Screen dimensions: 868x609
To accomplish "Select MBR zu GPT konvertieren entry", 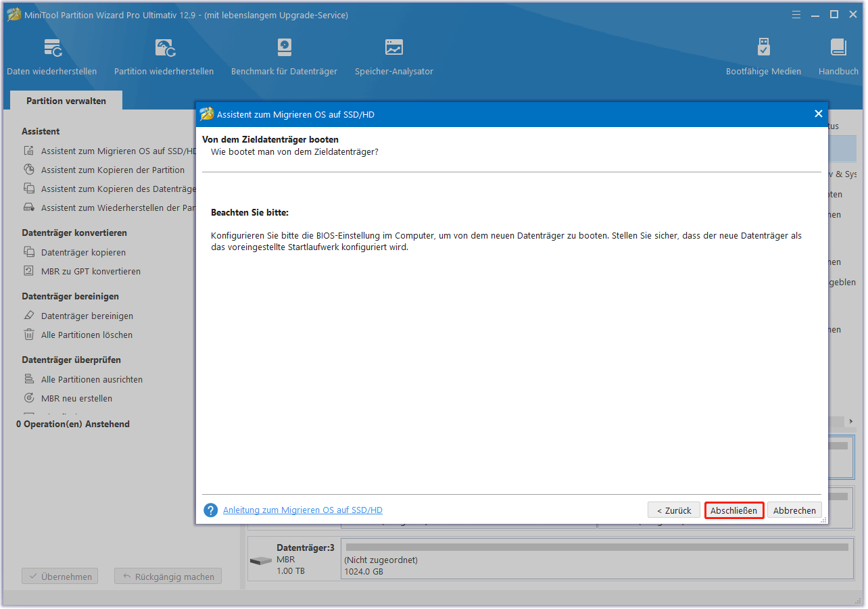I will [x=91, y=271].
